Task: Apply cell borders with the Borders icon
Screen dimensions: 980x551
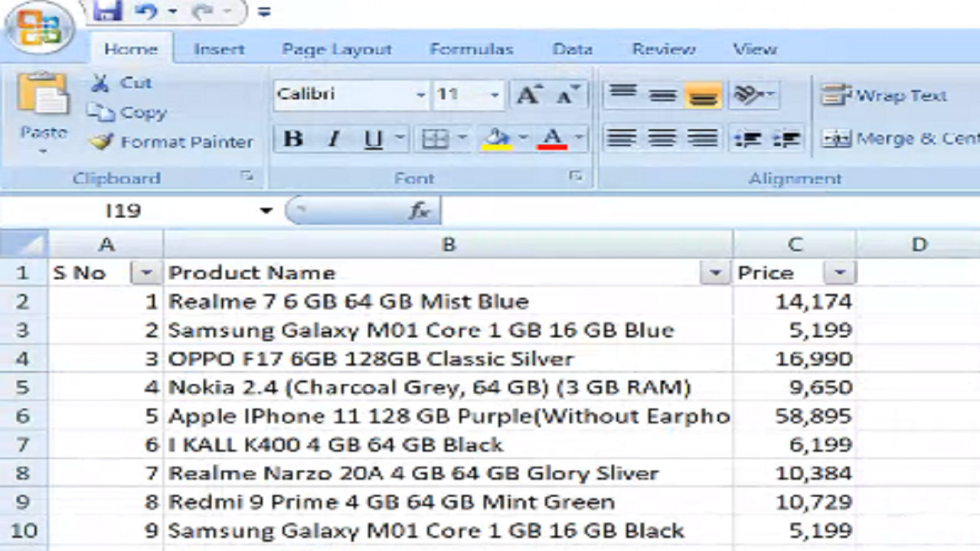Action: [x=435, y=139]
